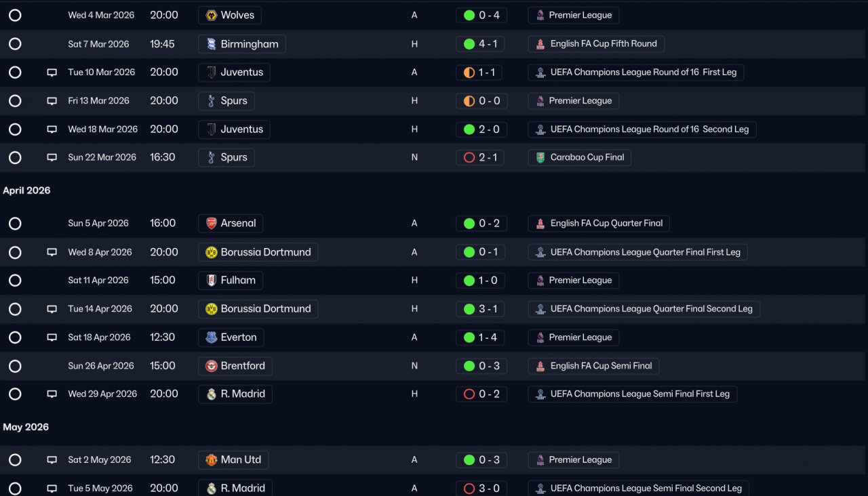
Task: Select the radio circle for Birmingham fixture
Action: click(15, 44)
